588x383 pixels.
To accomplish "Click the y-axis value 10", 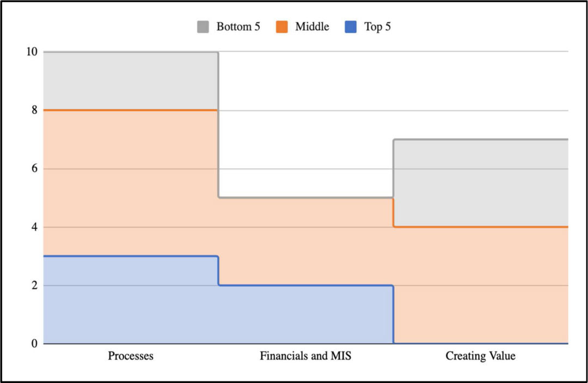I will 32,52.
